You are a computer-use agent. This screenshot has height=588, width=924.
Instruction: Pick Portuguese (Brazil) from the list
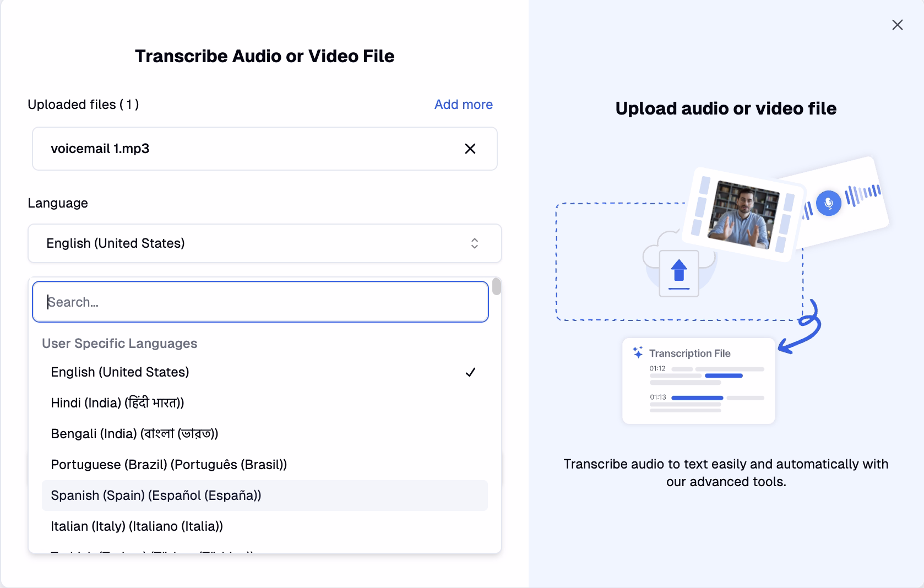click(x=264, y=465)
